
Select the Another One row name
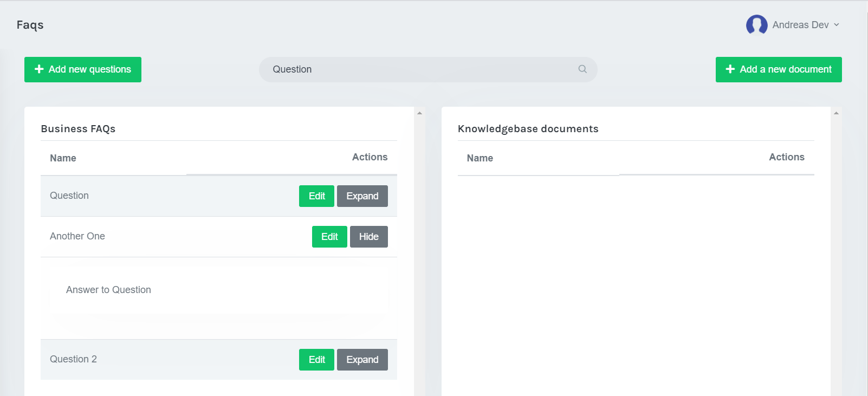77,236
